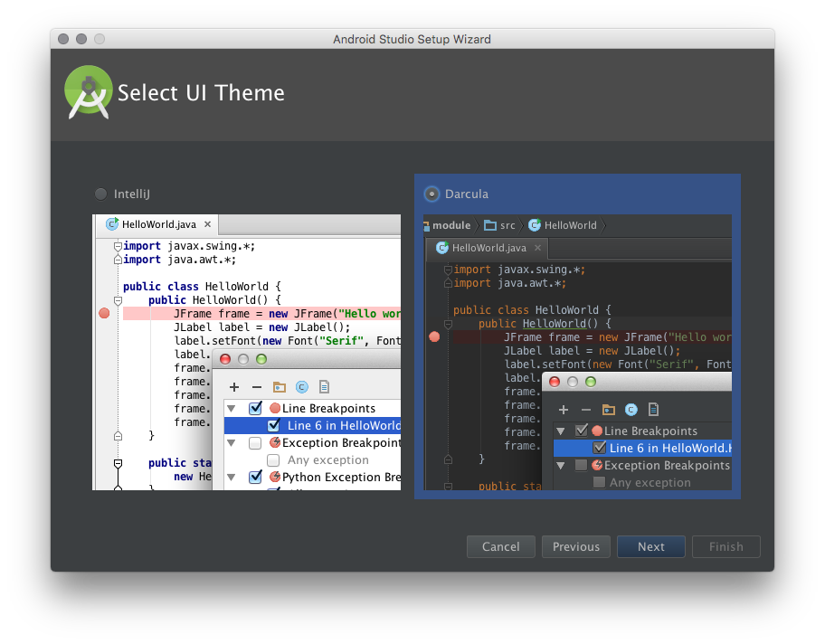Go back with the Previous button
The image size is (825, 644).
[x=576, y=546]
